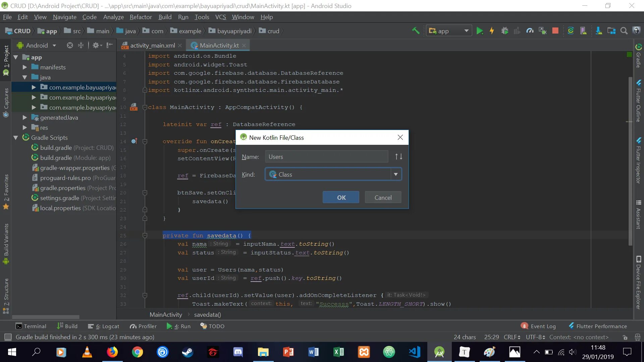Open the AVD Manager
644x362 pixels.
point(584,31)
